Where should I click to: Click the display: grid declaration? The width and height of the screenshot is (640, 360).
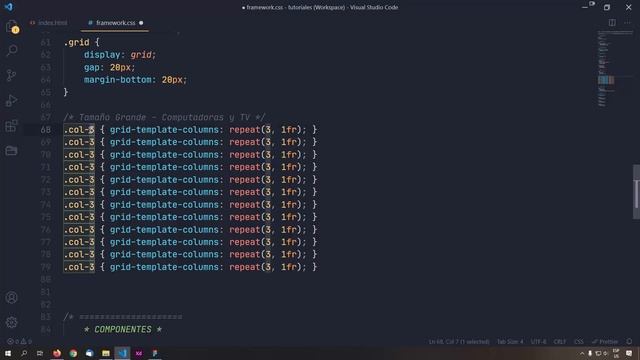pos(120,55)
